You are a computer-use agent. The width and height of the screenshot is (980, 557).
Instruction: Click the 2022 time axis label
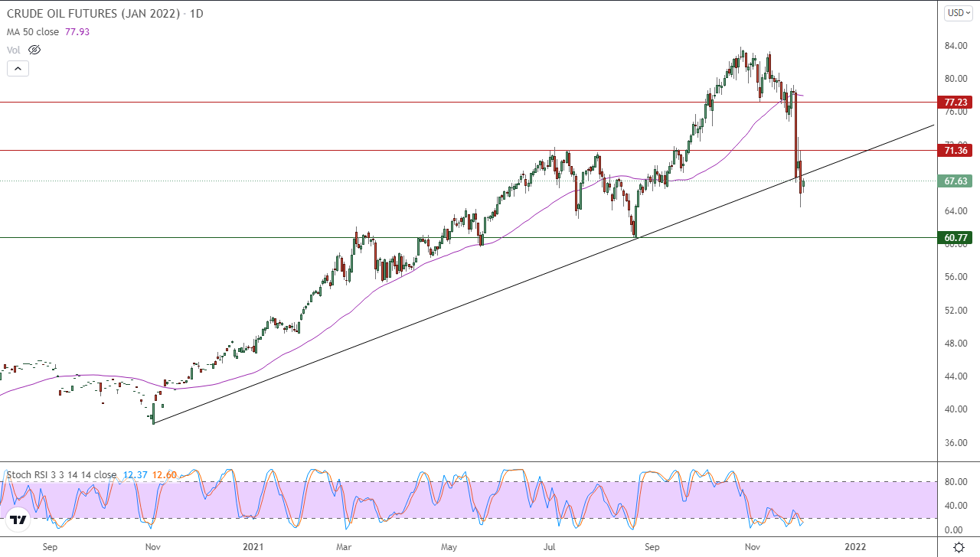(x=854, y=547)
